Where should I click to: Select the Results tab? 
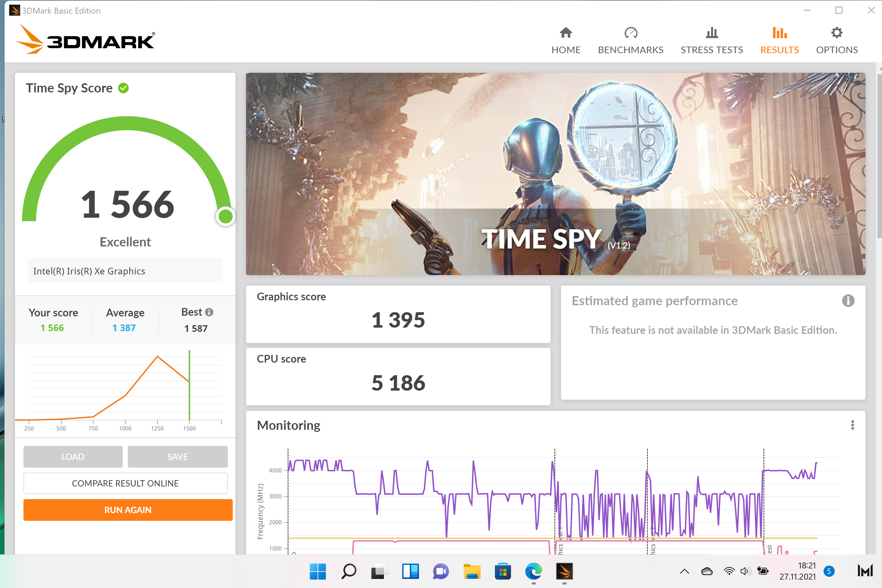[779, 41]
